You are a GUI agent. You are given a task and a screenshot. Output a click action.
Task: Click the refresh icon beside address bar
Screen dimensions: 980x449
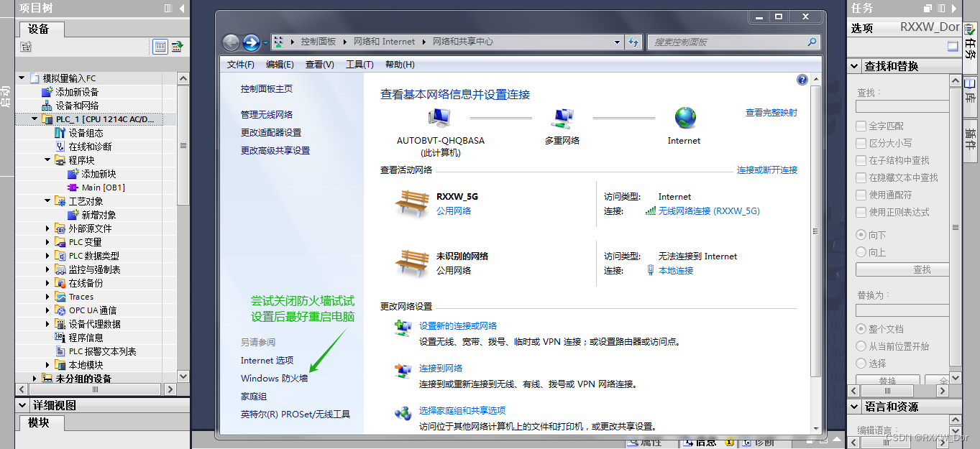(x=633, y=42)
